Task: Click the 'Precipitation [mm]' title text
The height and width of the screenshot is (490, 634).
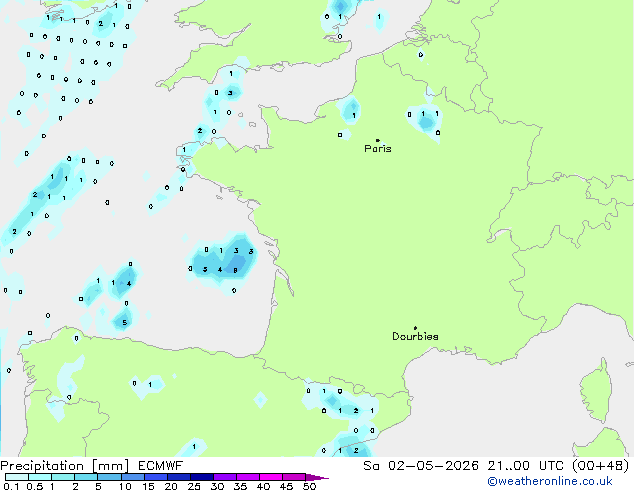Action: [65, 466]
